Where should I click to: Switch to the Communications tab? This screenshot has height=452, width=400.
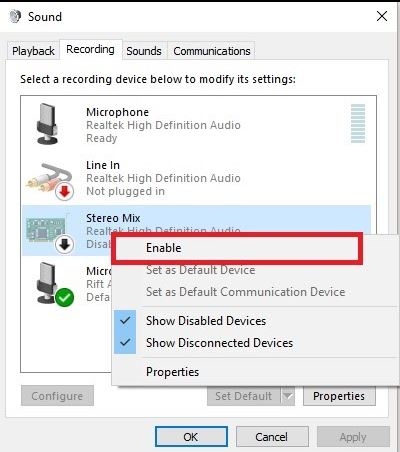click(212, 51)
